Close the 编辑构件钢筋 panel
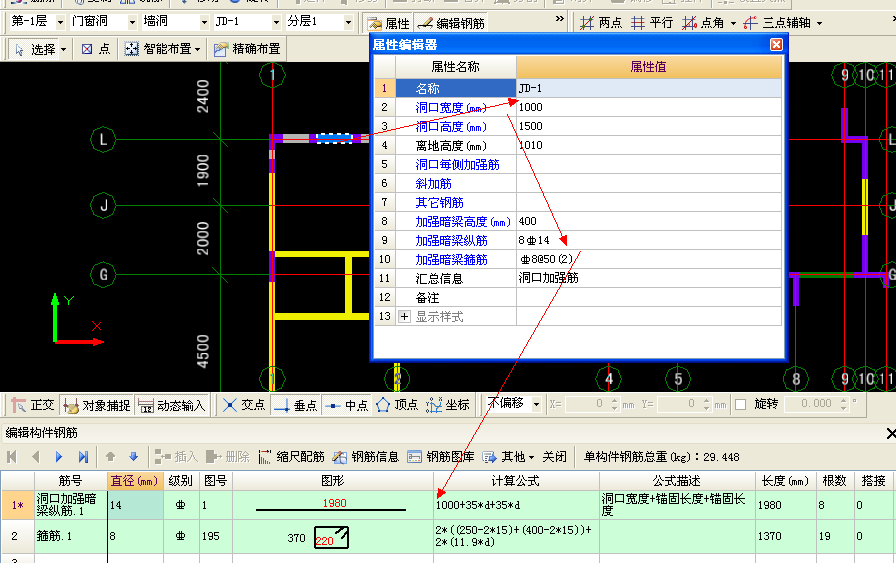 point(890,434)
